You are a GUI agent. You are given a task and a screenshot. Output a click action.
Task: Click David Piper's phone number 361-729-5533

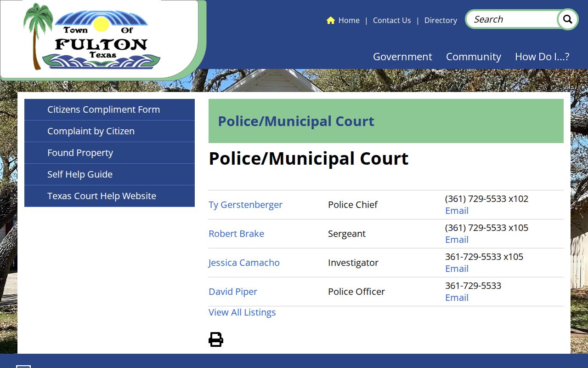click(473, 286)
